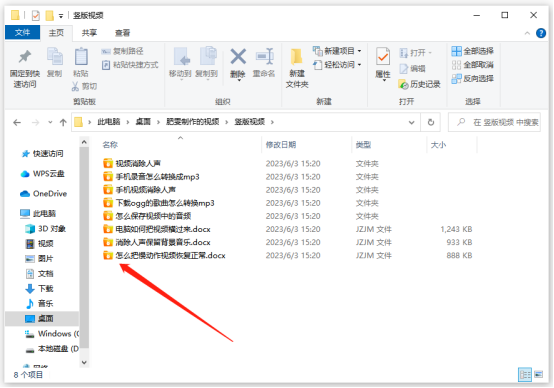554x388 pixels.
Task: Click the Forward navigation arrow
Action: 35,123
